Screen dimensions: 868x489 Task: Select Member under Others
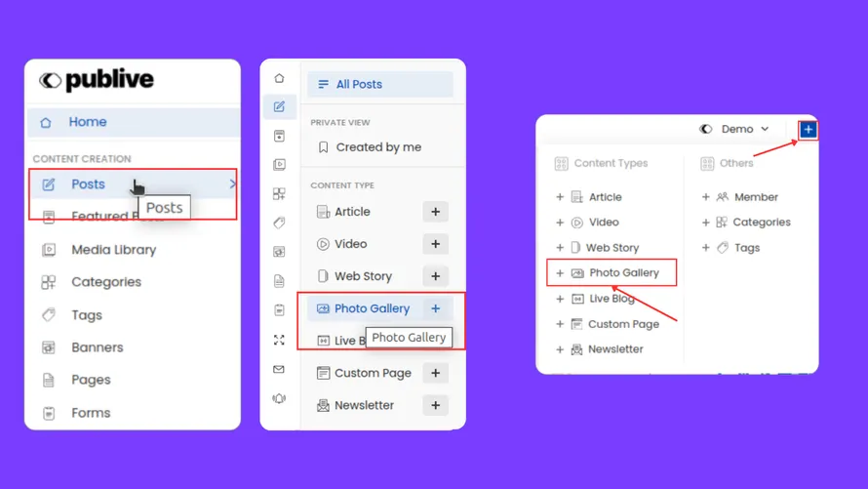click(x=756, y=197)
